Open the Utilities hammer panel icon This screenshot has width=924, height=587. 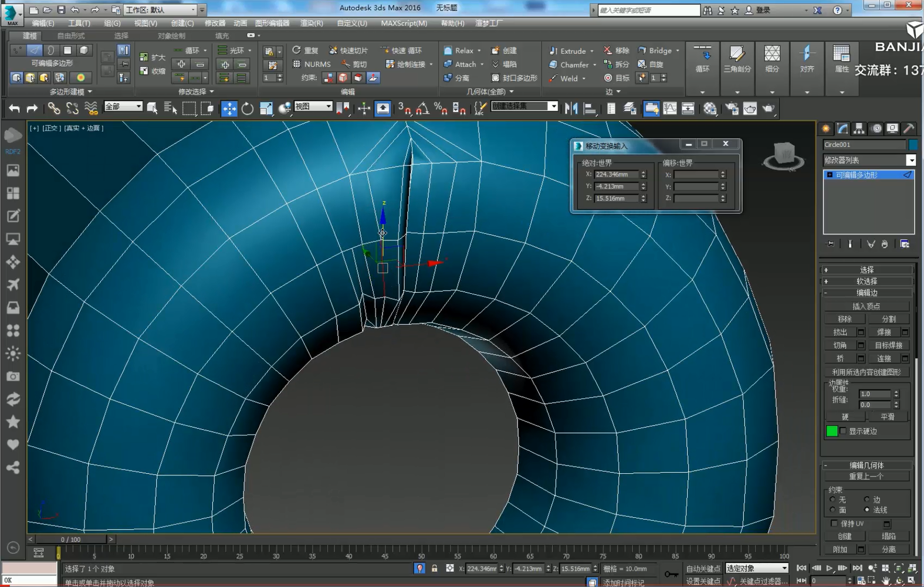(908, 128)
